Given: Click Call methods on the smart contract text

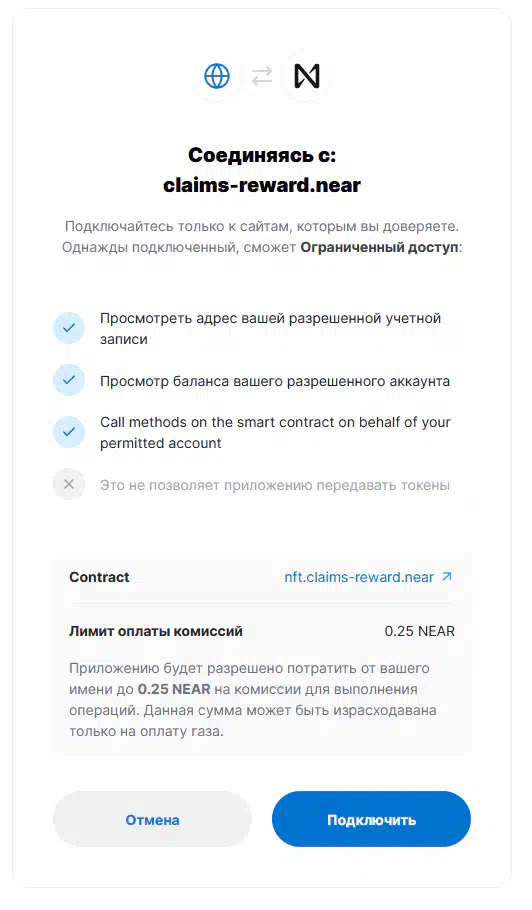Looking at the screenshot, I should (x=275, y=432).
